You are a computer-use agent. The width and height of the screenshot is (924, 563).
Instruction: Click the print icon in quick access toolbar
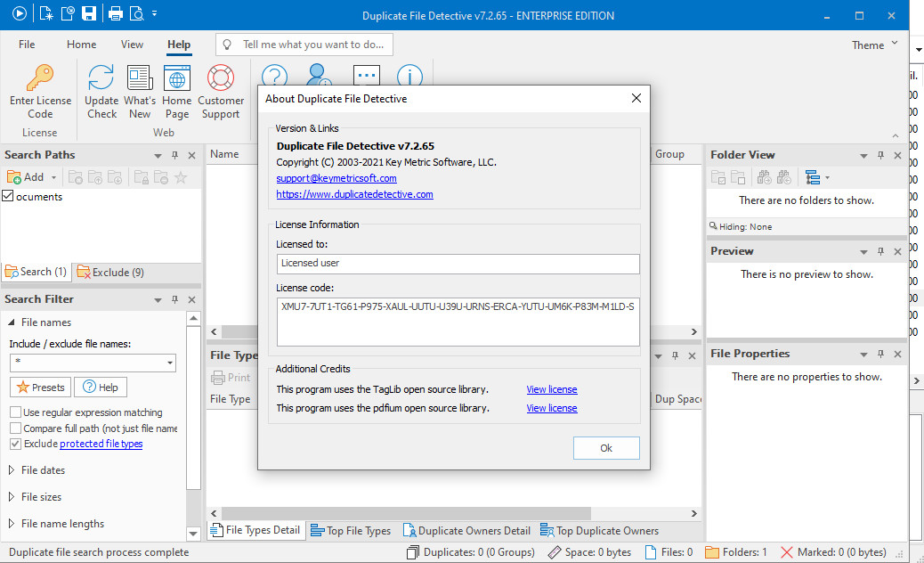116,13
